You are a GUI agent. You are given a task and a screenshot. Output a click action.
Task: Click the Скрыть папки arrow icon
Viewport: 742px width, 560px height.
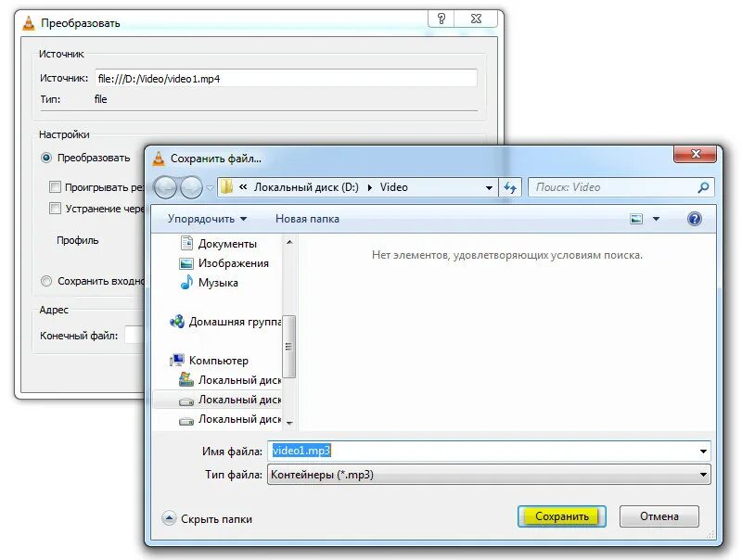point(169,518)
